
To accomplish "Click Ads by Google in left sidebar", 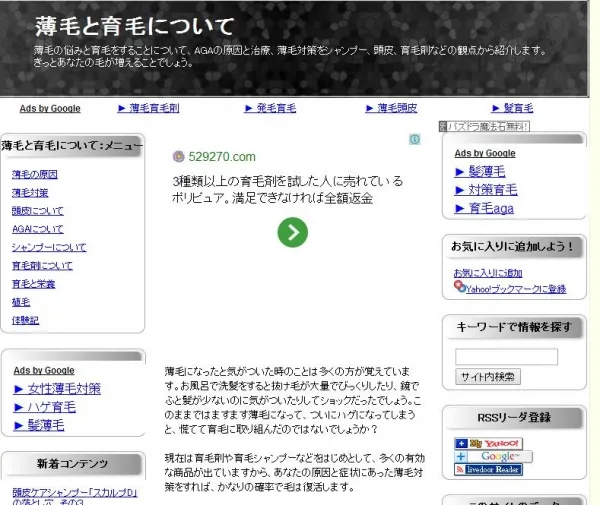I will [44, 371].
